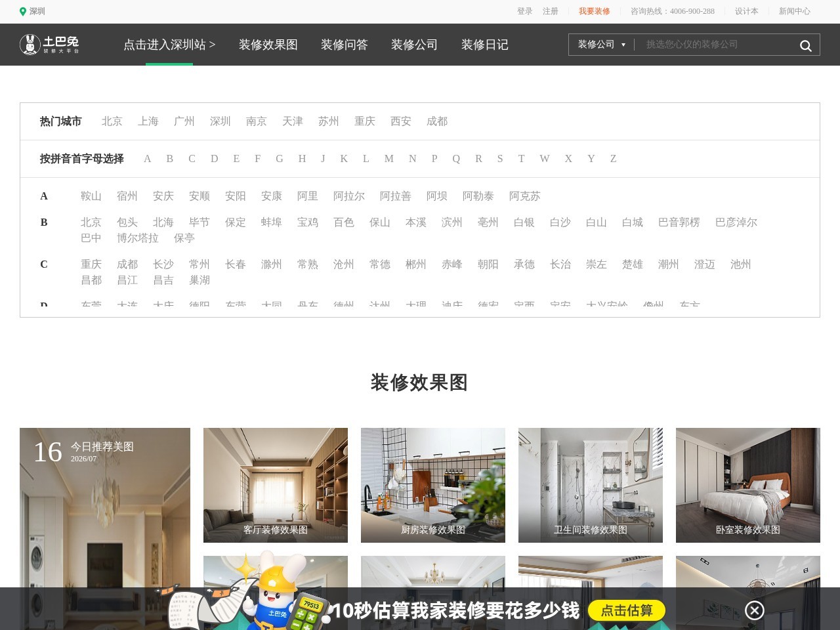Viewport: 840px width, 630px height.
Task: Open the 厨房装修效果图 thumbnail
Action: point(433,485)
